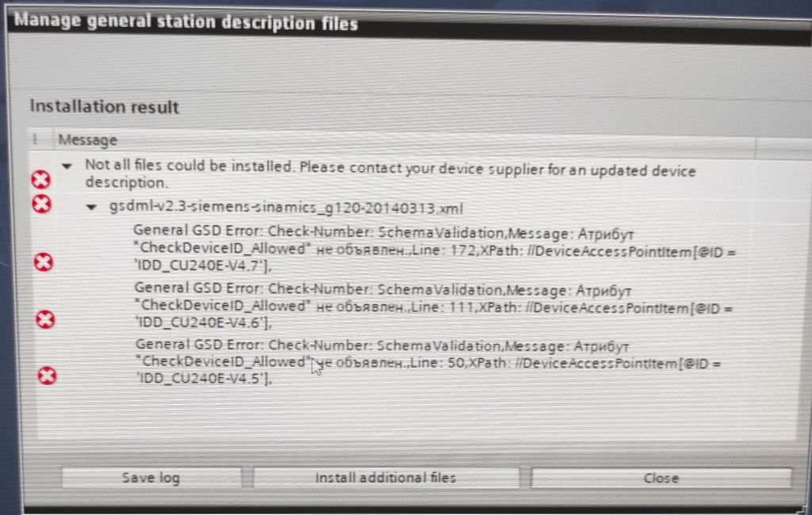Click the error icon beside "Not all files" message
The image size is (812, 515).
pos(40,180)
